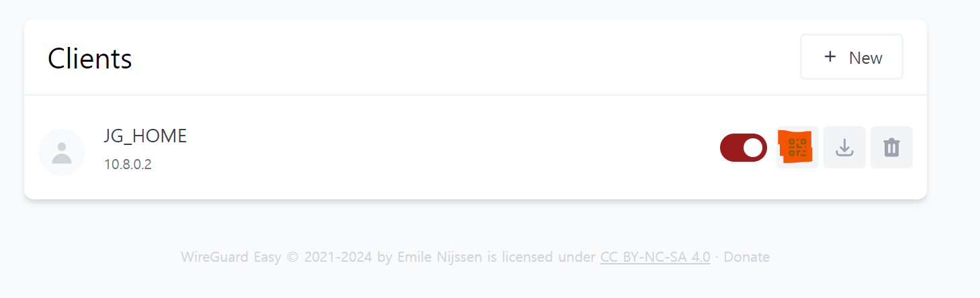Viewport: 980px width, 298px height.
Task: Select the JG_HOME client row
Action: [x=476, y=148]
